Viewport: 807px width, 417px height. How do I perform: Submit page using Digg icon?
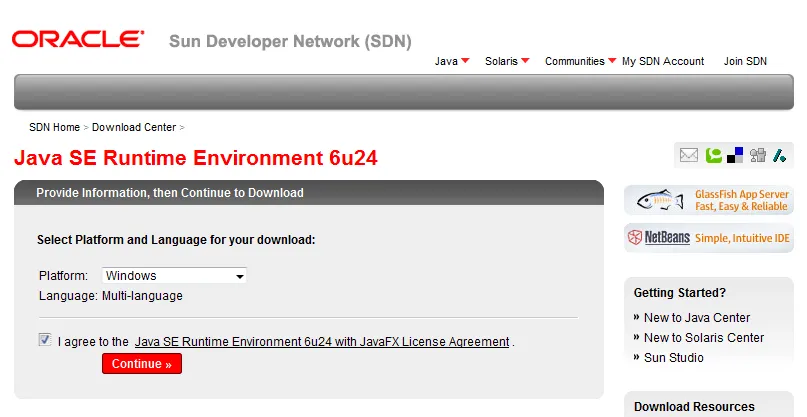coord(758,155)
